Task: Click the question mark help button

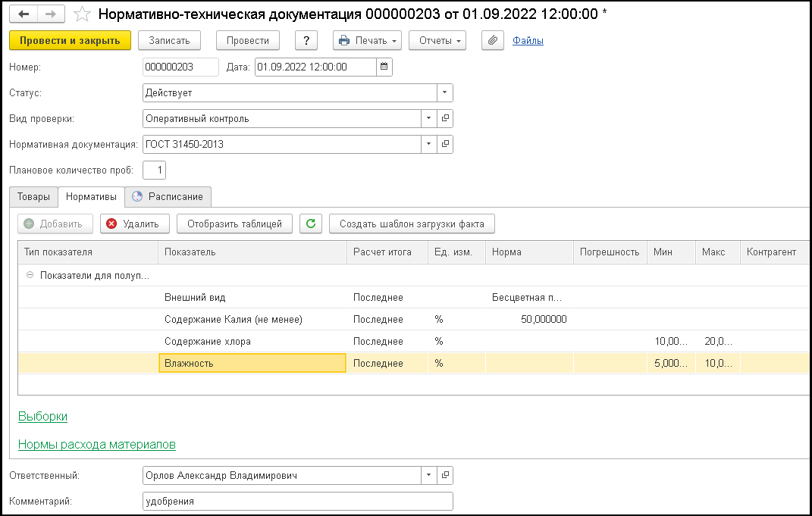Action: pyautogui.click(x=306, y=41)
